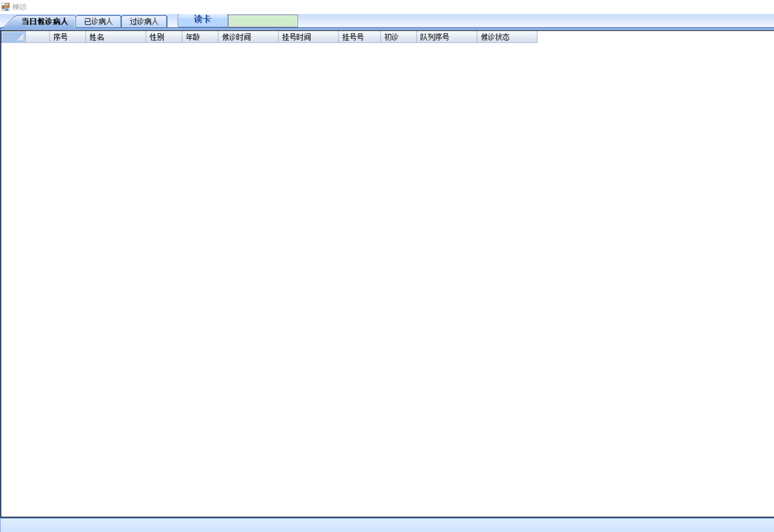Click the blank header column before 序号
Image resolution: width=774 pixels, height=532 pixels.
tap(37, 37)
